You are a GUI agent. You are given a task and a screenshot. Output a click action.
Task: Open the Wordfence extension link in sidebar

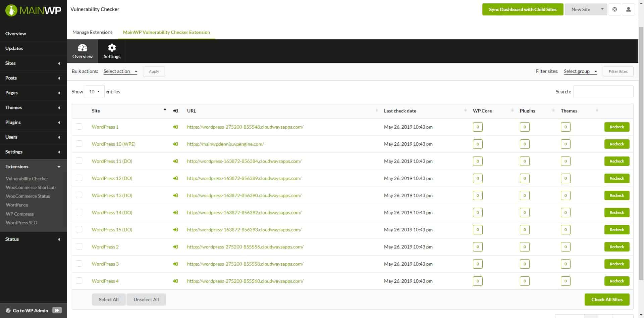point(17,205)
